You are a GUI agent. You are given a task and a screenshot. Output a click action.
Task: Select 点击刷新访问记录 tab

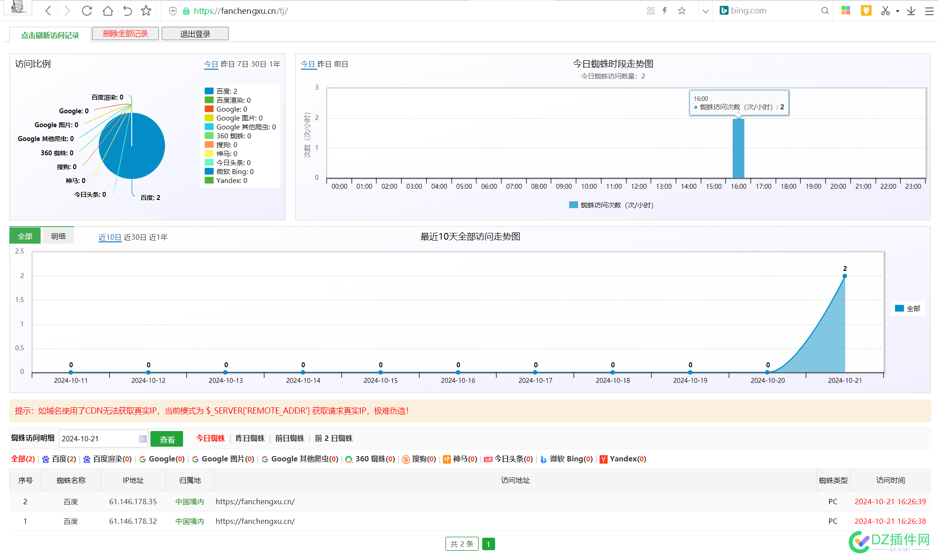(50, 35)
